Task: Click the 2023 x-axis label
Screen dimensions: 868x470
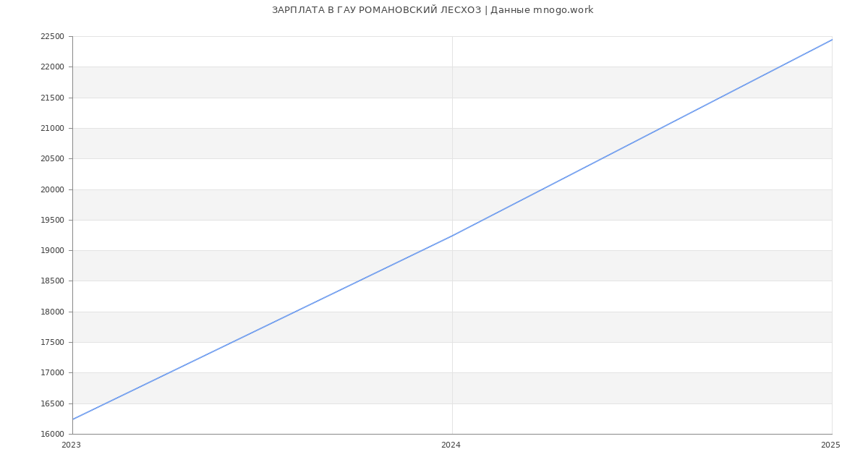Action: tap(72, 445)
